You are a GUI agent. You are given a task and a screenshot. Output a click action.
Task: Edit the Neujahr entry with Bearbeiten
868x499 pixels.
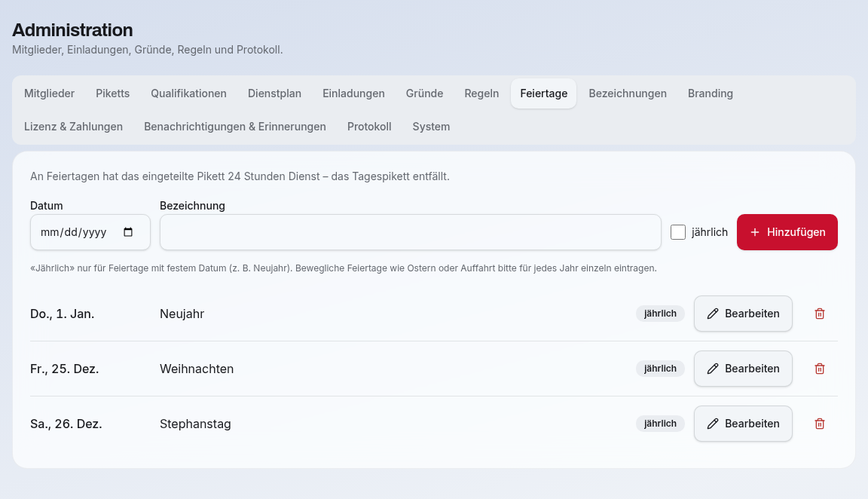[743, 314]
